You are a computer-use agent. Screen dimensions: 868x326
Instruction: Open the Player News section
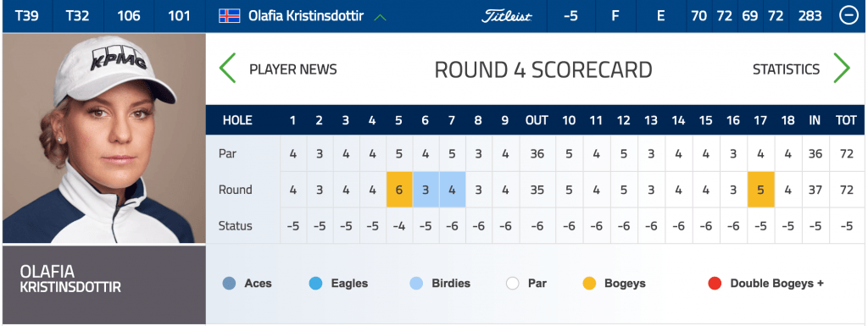pyautogui.click(x=292, y=69)
